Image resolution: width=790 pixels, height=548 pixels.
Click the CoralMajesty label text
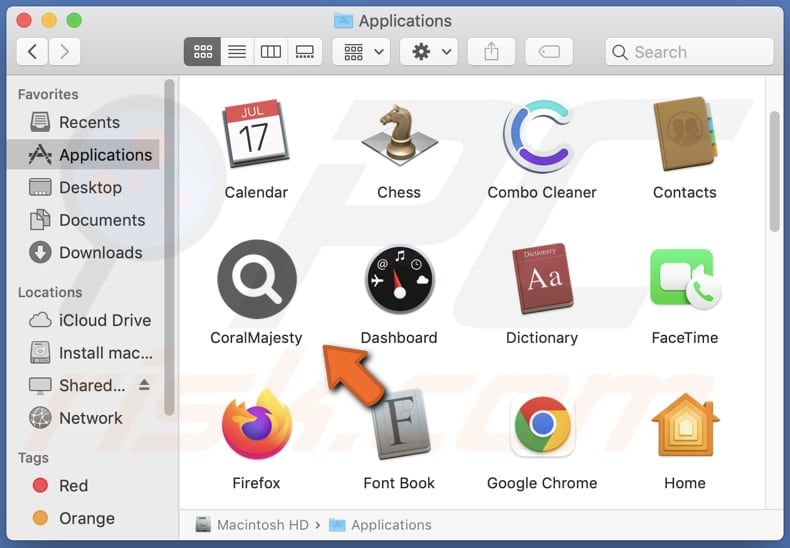coord(256,337)
